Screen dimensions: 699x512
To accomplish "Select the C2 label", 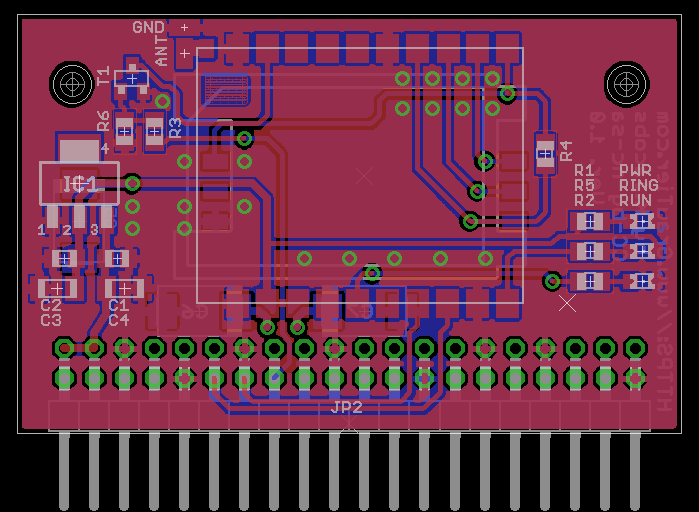I will pyautogui.click(x=51, y=306).
